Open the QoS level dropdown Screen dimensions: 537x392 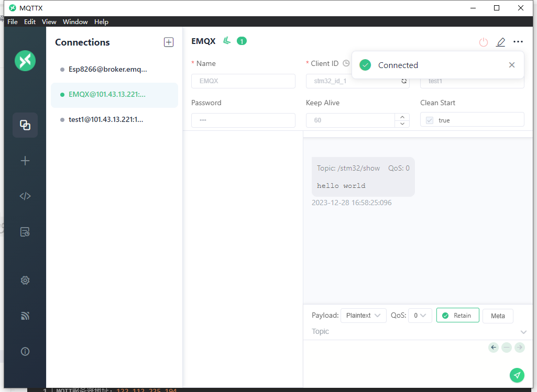pos(420,316)
